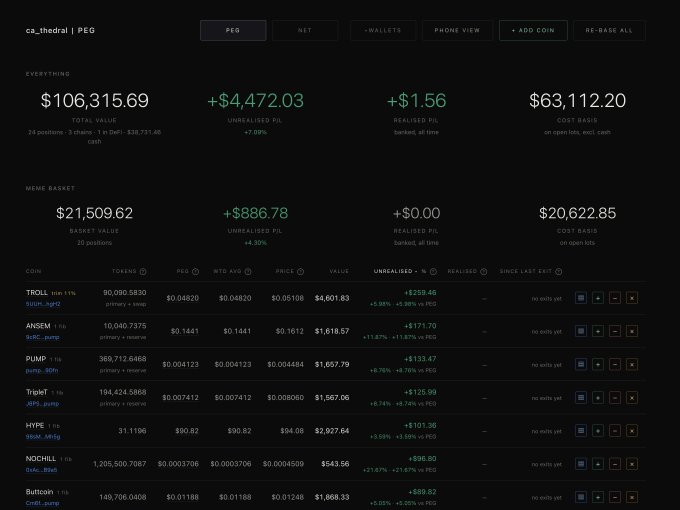Click the X remove icon in NOCHILL row

632,464
